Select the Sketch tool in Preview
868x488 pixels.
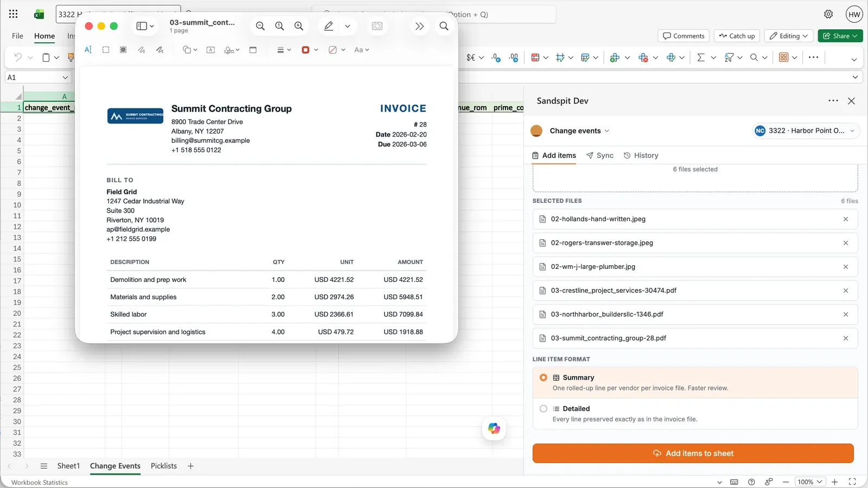[142, 50]
